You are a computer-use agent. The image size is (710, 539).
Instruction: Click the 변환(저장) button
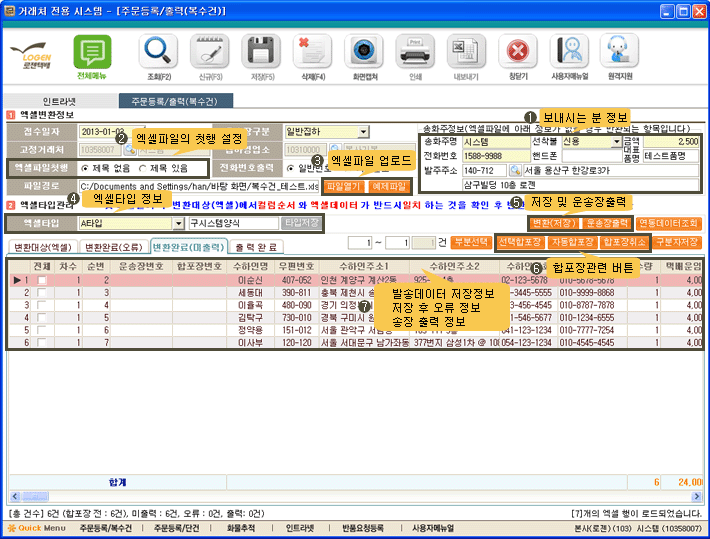pos(554,223)
